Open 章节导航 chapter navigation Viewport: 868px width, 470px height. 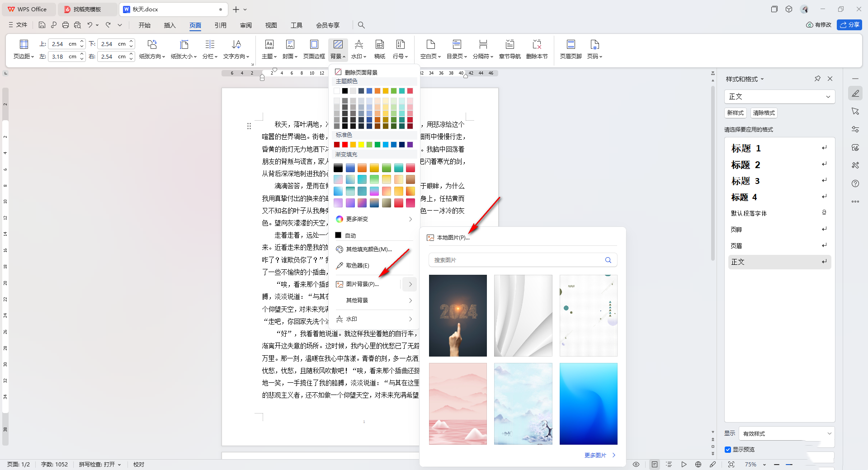point(509,49)
